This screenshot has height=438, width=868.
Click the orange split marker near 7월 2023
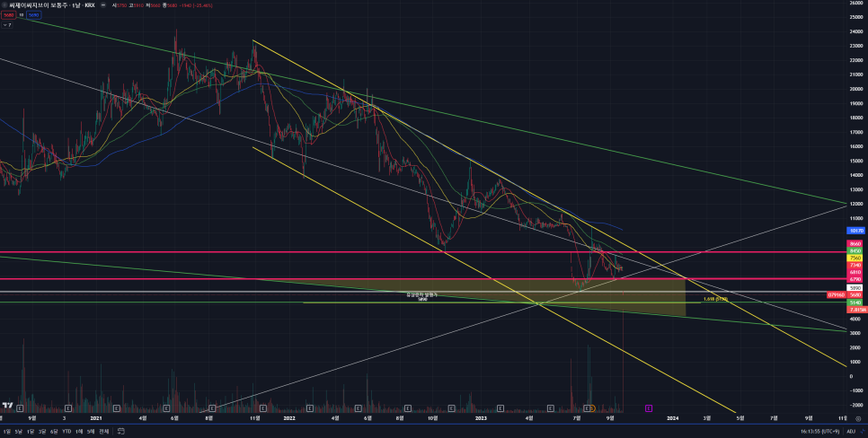pyautogui.click(x=592, y=408)
